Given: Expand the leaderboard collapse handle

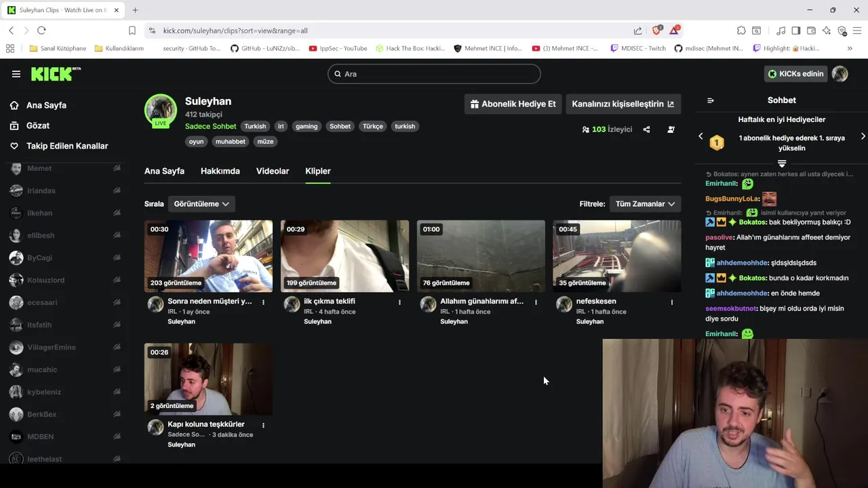Looking at the screenshot, I should point(782,163).
